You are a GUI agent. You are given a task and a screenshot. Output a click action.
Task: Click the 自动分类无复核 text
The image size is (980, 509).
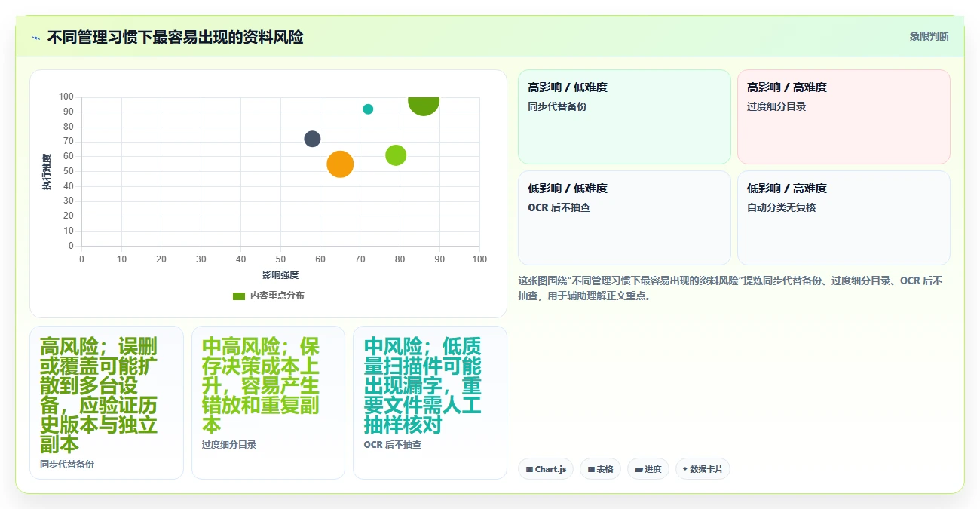(782, 207)
